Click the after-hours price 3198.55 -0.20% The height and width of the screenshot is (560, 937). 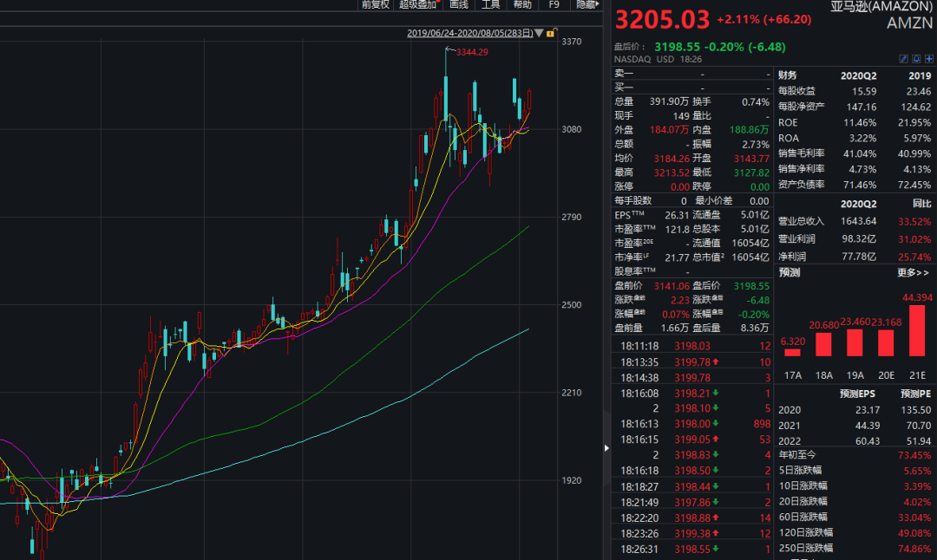(720, 47)
